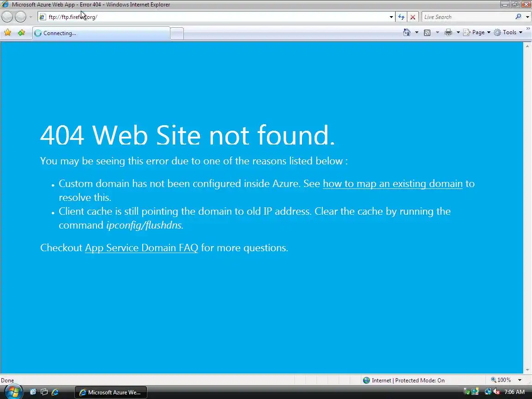Image resolution: width=532 pixels, height=399 pixels.
Task: Expand the Print dropdown arrow
Action: click(458, 32)
